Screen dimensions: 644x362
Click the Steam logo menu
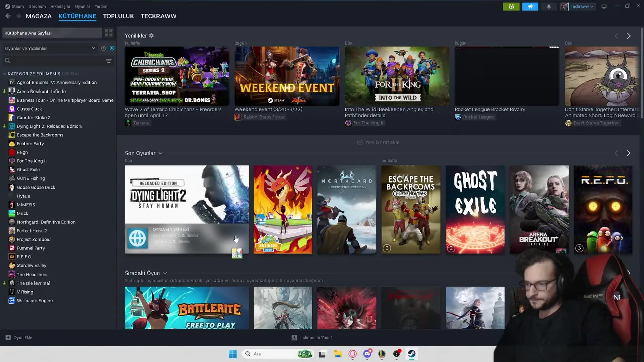7,6
